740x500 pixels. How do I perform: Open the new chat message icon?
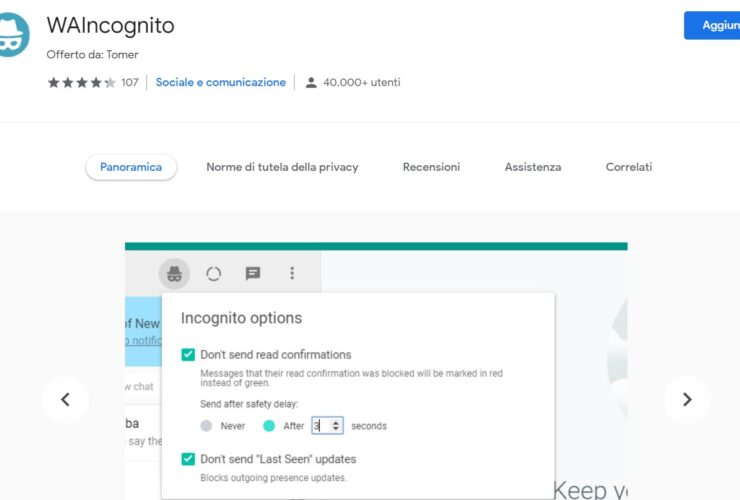pyautogui.click(x=253, y=273)
